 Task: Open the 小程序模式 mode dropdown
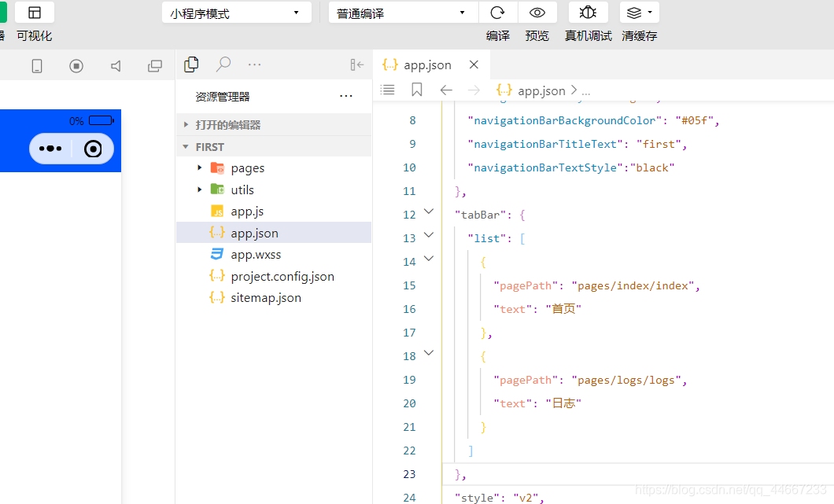click(x=236, y=13)
